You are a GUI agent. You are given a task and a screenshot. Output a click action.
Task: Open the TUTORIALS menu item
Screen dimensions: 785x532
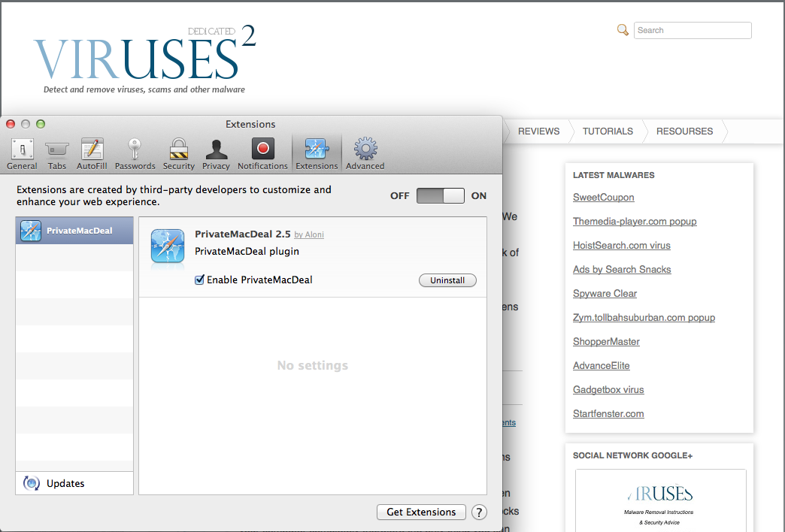(608, 131)
